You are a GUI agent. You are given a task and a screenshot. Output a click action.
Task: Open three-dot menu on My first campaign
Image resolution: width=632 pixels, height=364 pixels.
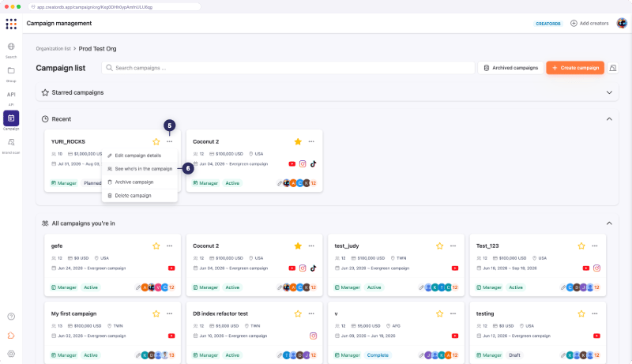170,313
